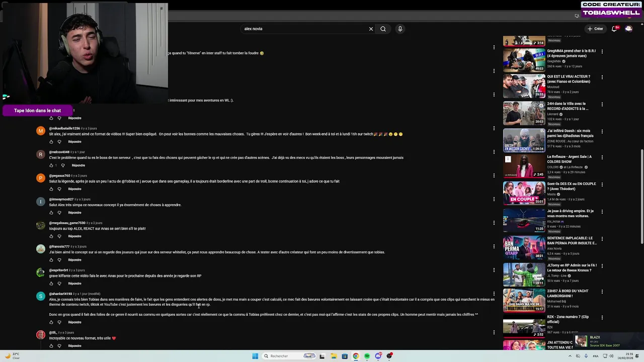This screenshot has height=362, width=644.
Task: Reply to @mikaelbataille1256's comment
Action: [x=74, y=142]
